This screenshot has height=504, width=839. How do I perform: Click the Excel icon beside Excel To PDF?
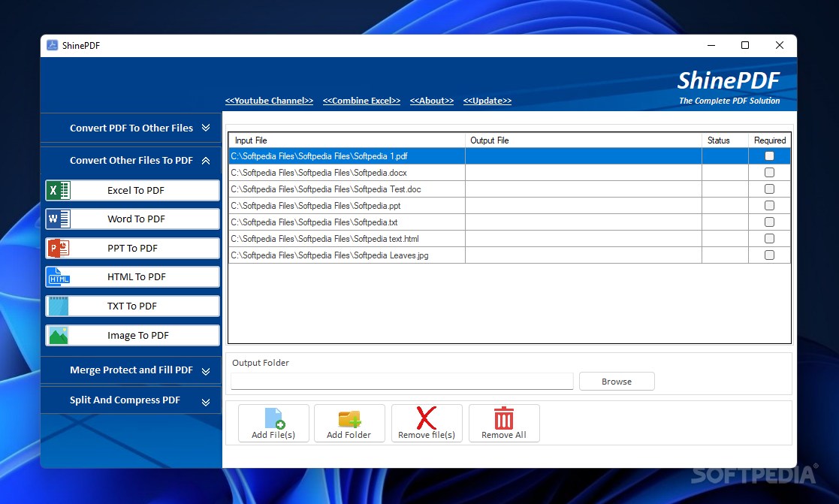[59, 191]
